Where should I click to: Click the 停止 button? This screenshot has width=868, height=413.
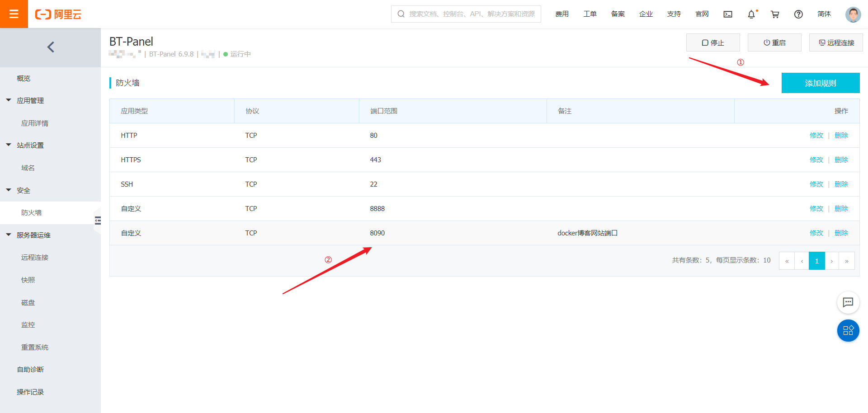(713, 42)
